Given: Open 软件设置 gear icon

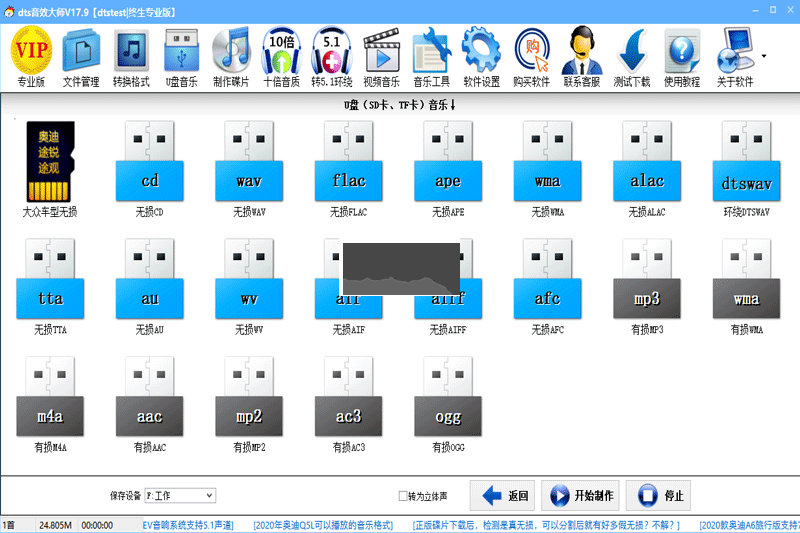Looking at the screenshot, I should pos(481,57).
